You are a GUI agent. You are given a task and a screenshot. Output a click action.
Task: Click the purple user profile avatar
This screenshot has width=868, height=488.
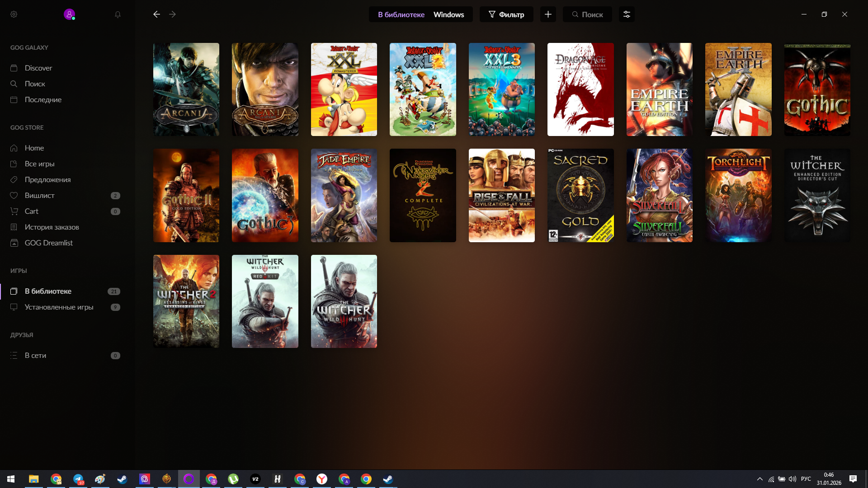pyautogui.click(x=69, y=14)
